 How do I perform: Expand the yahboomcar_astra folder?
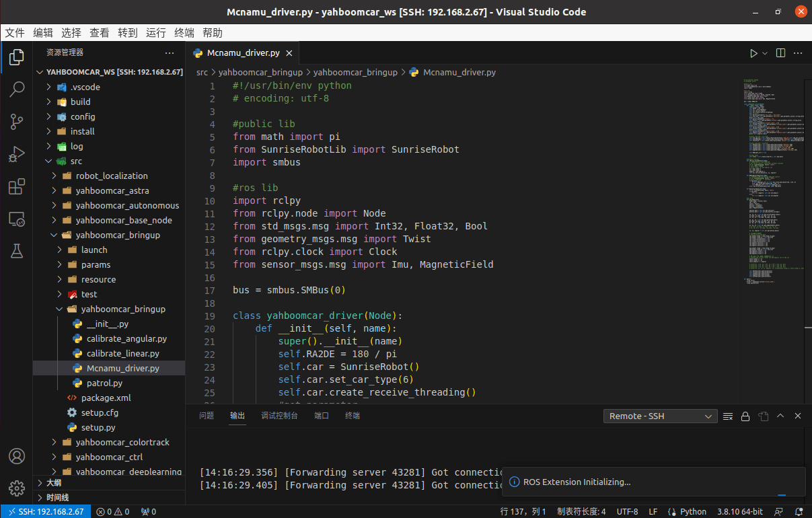112,191
